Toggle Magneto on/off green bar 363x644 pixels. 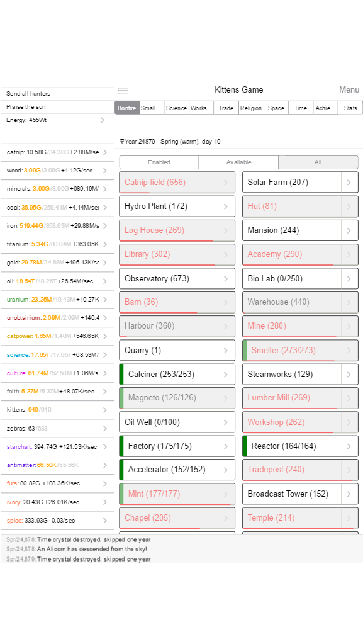[121, 398]
